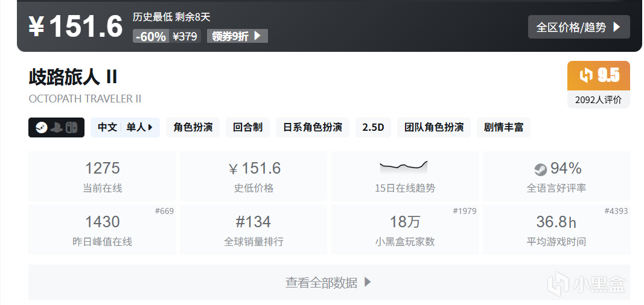Screen dimensions: 644x305
Task: Click the #1979 rank label
Action: [x=465, y=211]
